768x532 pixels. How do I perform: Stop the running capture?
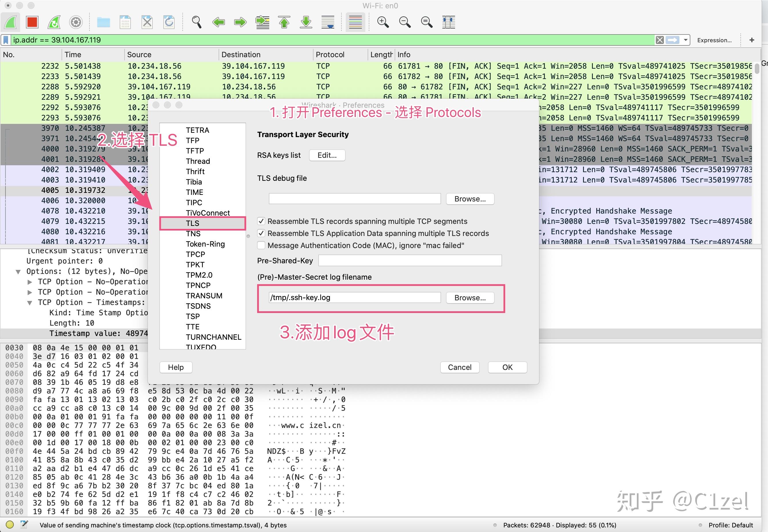[x=32, y=22]
